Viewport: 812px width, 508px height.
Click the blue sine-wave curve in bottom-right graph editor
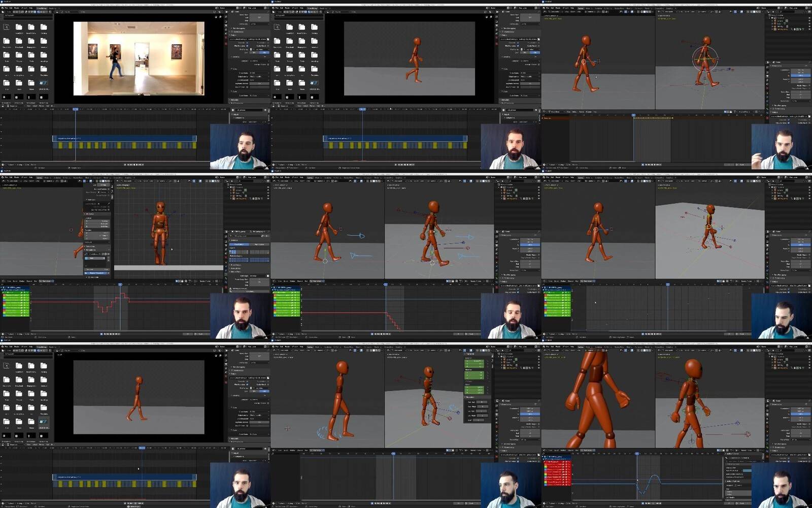coord(649,484)
